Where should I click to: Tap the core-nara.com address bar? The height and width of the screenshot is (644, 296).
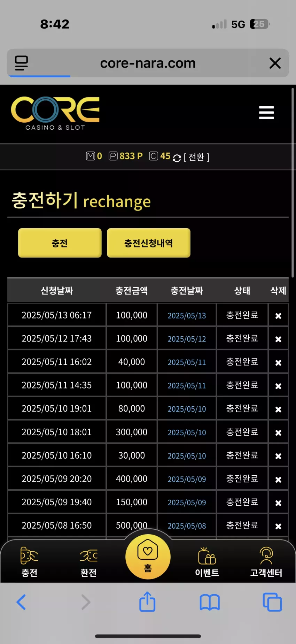pos(148,63)
